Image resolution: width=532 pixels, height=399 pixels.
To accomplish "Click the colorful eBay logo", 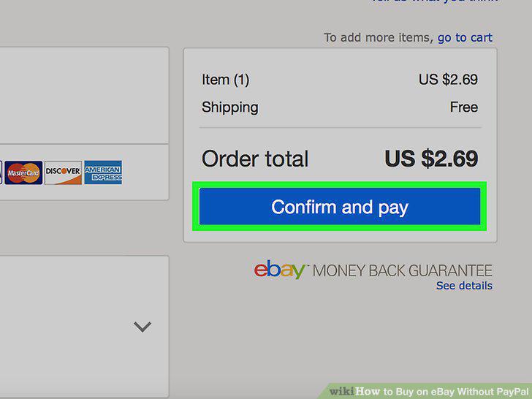I will (280, 270).
